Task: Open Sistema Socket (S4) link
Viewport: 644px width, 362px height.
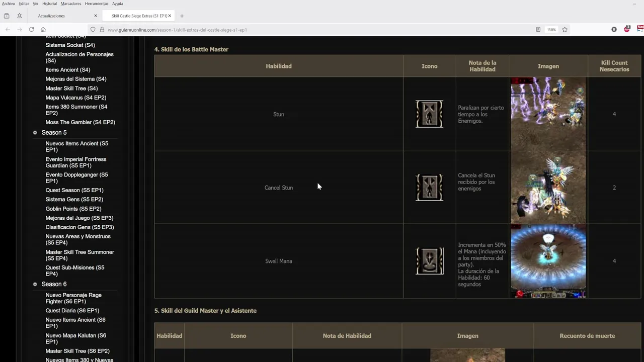Action: click(x=70, y=45)
